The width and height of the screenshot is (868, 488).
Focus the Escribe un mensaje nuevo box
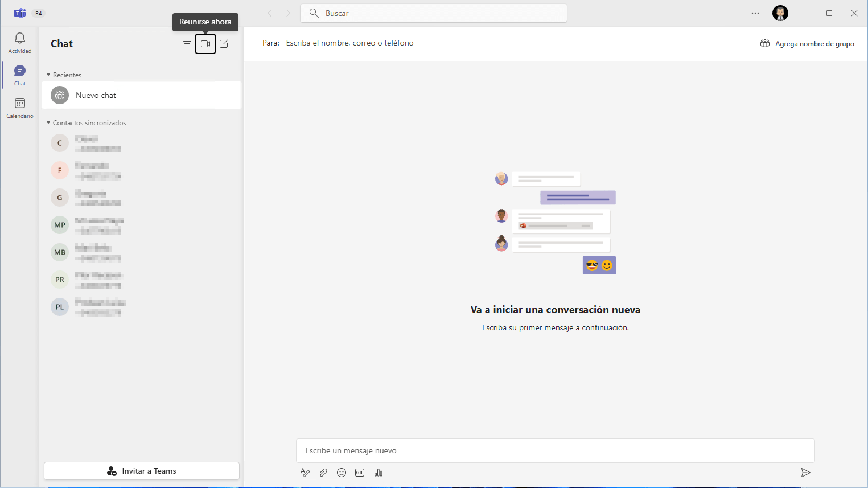[x=555, y=450]
